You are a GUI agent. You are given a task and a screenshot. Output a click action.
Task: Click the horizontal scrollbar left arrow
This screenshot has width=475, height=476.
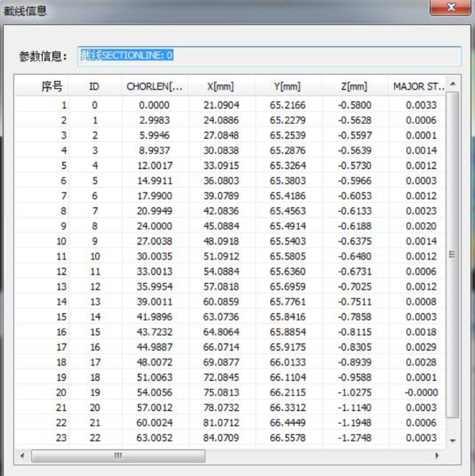coord(22,455)
